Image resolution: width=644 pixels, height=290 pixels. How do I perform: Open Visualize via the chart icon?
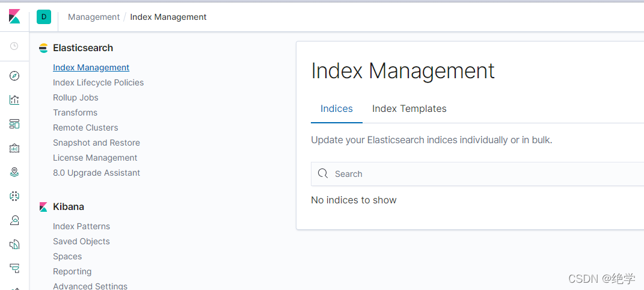click(x=14, y=99)
